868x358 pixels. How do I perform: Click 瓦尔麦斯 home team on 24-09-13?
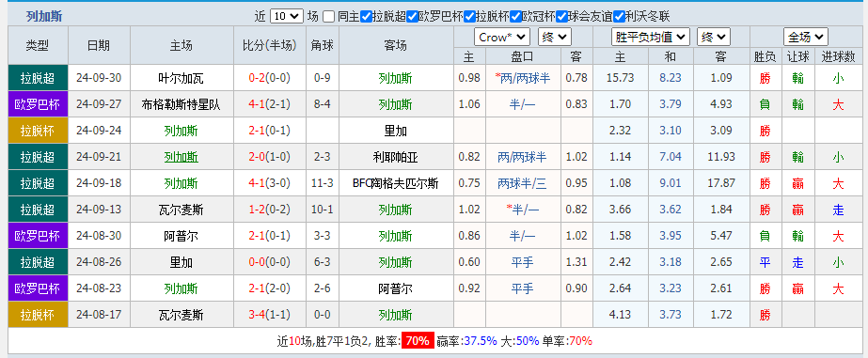tap(181, 210)
